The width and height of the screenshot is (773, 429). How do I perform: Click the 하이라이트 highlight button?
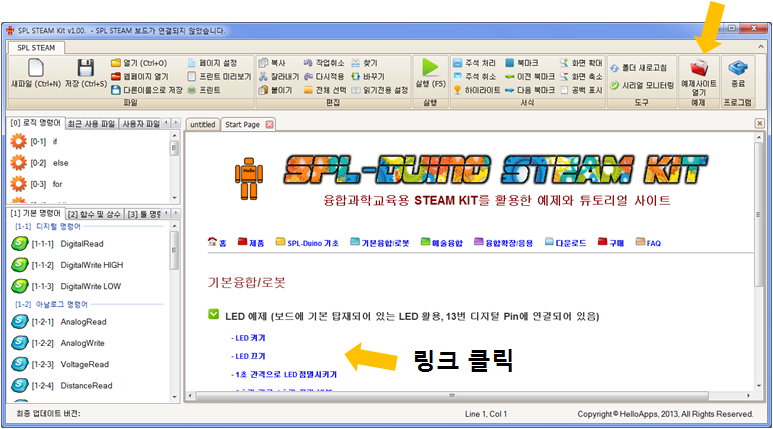coord(477,90)
